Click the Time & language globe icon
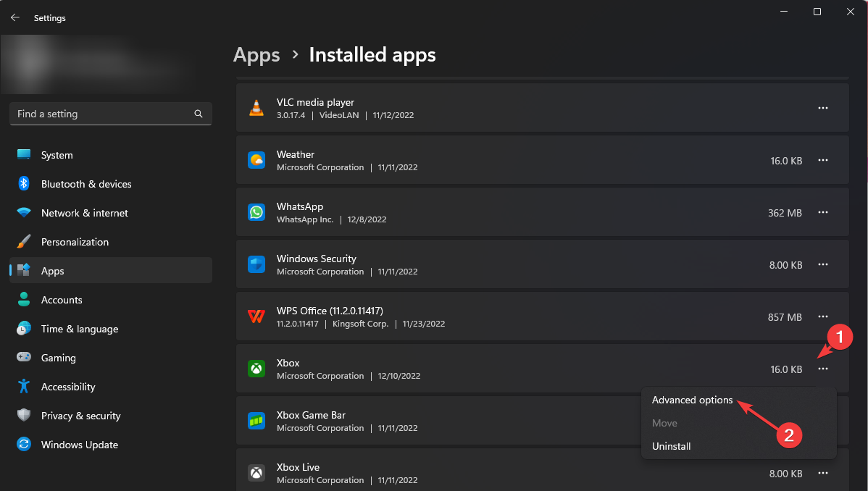Image resolution: width=868 pixels, height=491 pixels. coord(24,328)
